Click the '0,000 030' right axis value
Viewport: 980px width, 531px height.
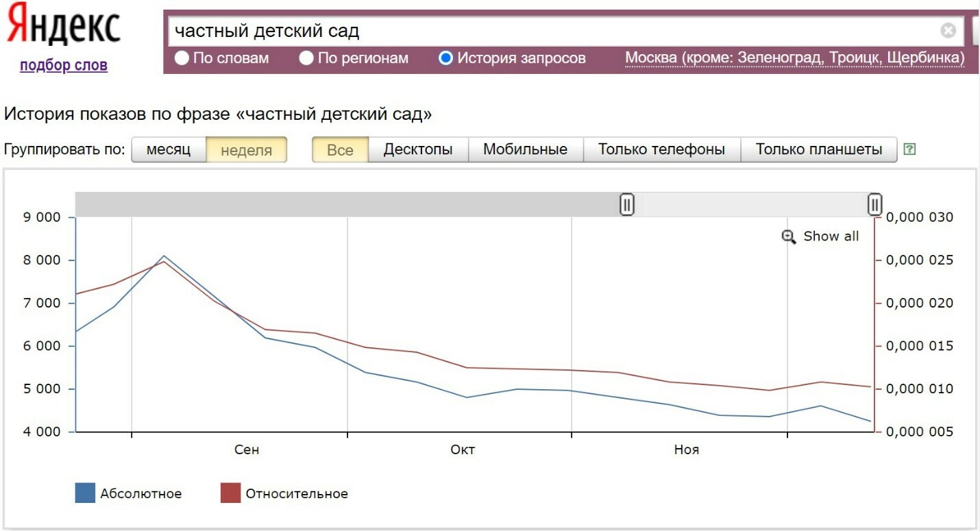point(920,217)
